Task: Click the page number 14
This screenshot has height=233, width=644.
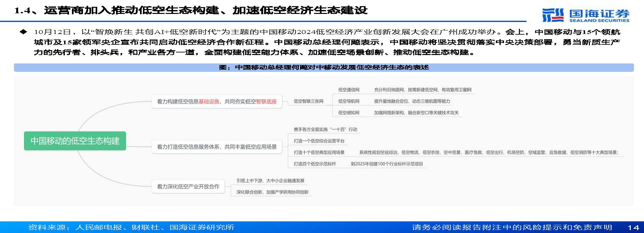Action: (633, 227)
